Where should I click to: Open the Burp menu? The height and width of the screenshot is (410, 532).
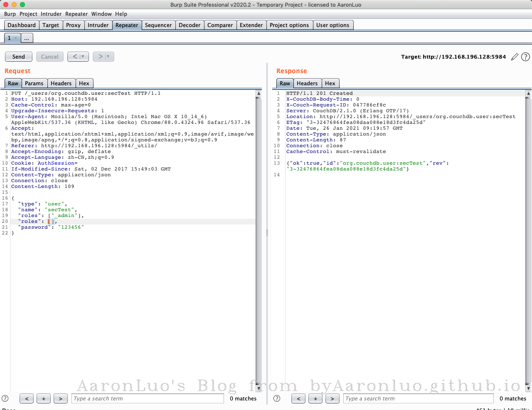[x=10, y=14]
